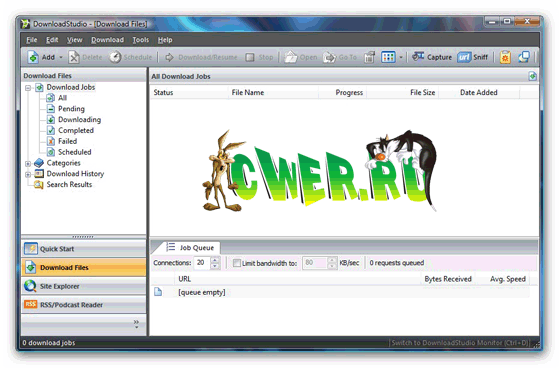Select the Completed download jobs item
560x368 pixels.
click(76, 130)
